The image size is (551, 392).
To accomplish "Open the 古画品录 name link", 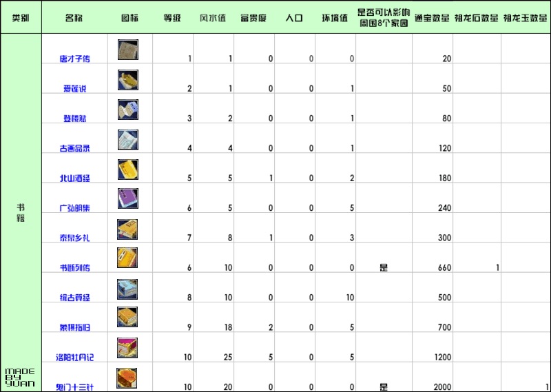I will [x=74, y=148].
